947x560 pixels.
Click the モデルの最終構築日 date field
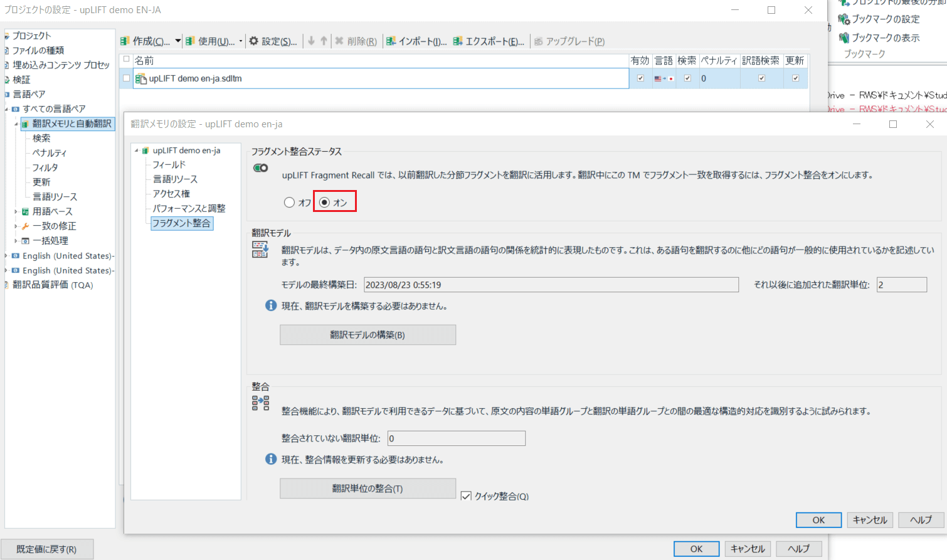tap(551, 285)
